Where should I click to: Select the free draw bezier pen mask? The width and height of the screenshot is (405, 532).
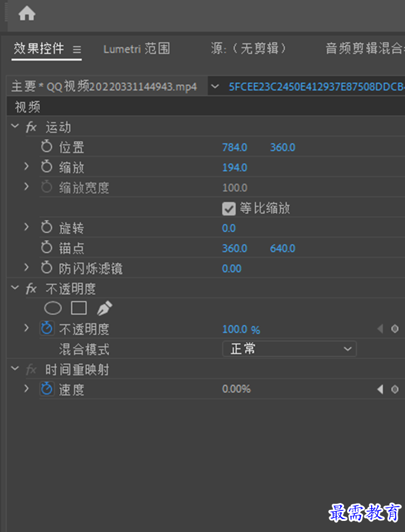point(105,308)
